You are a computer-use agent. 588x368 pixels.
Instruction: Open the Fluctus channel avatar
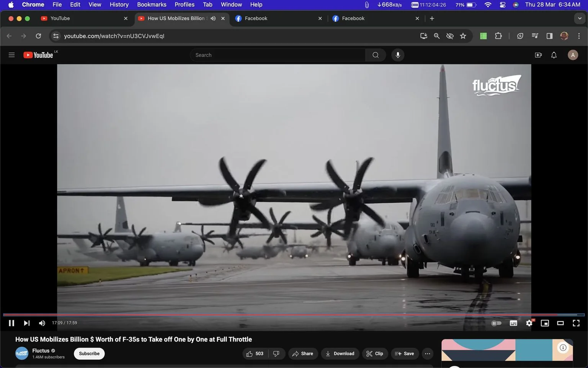coord(22,353)
